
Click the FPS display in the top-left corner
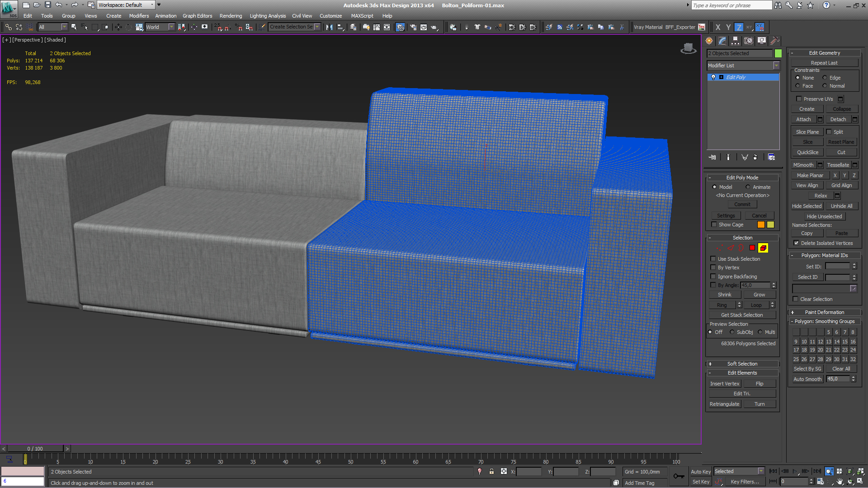(24, 82)
